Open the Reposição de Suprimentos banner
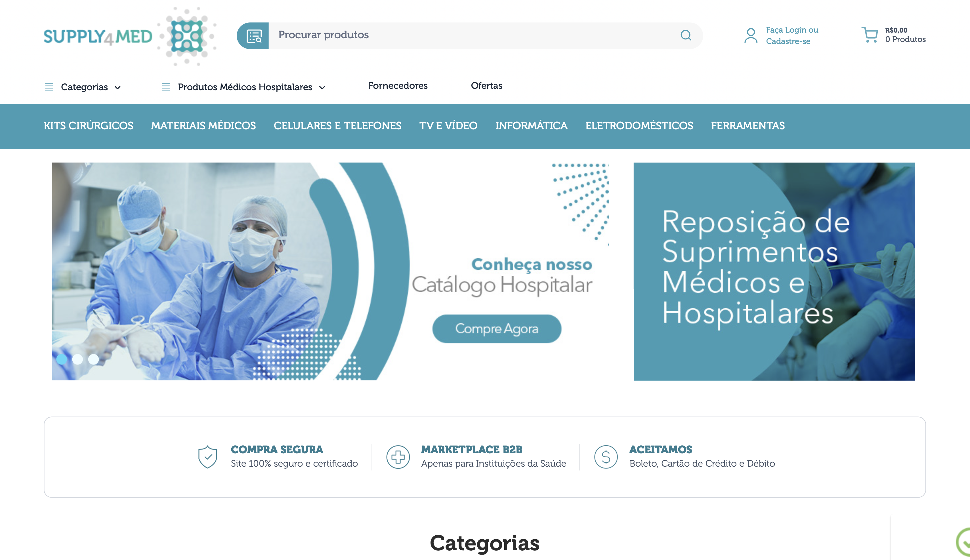 pyautogui.click(x=774, y=271)
